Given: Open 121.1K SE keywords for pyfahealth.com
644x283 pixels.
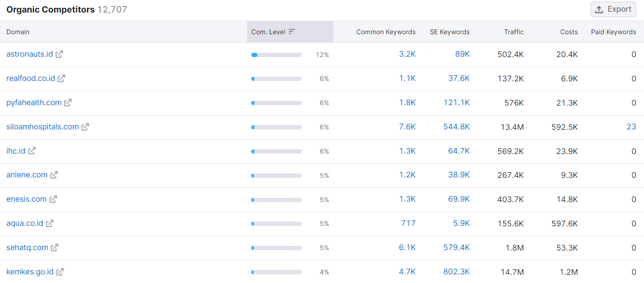Looking at the screenshot, I should pyautogui.click(x=457, y=103).
